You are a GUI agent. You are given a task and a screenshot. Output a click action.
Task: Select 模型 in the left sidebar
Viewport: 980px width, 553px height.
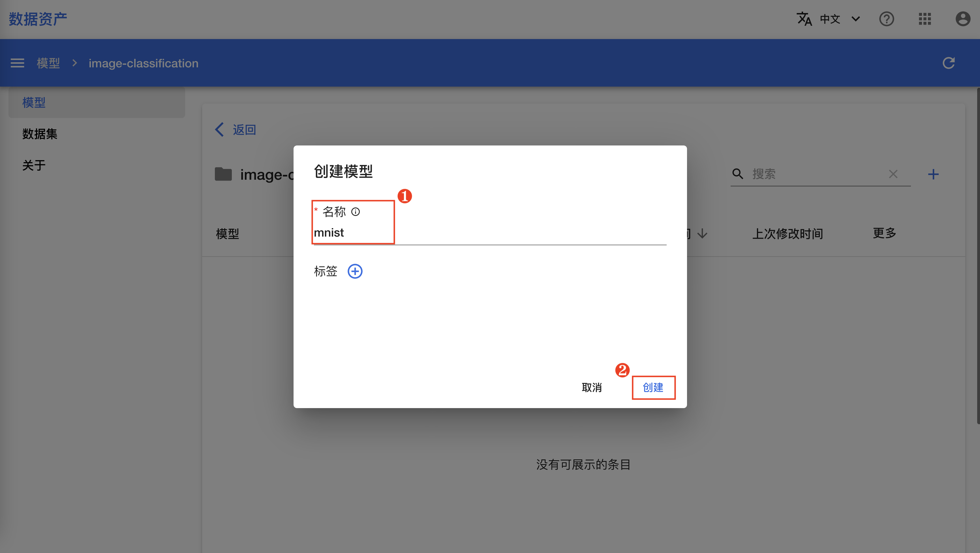(x=97, y=102)
